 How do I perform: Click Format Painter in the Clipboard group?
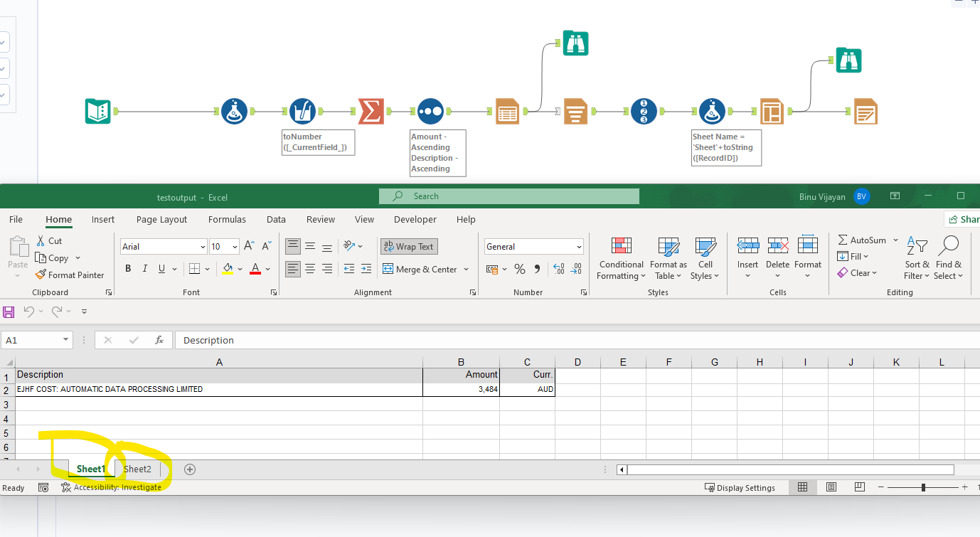(x=69, y=275)
